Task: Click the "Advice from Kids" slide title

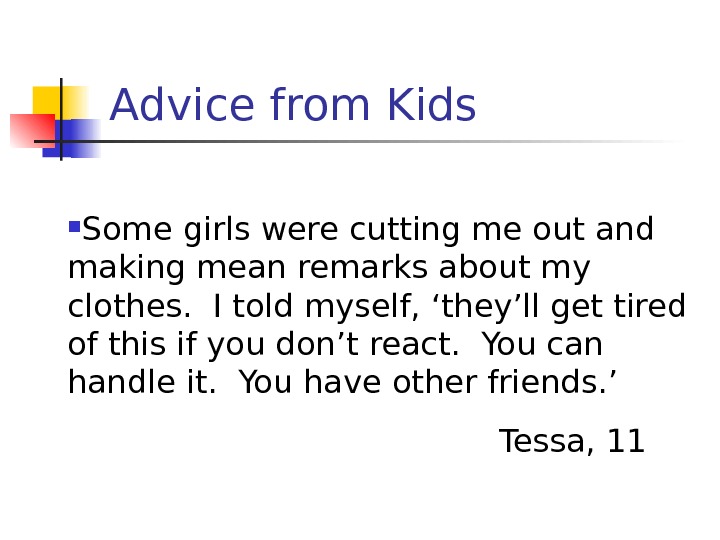Action: (x=292, y=105)
